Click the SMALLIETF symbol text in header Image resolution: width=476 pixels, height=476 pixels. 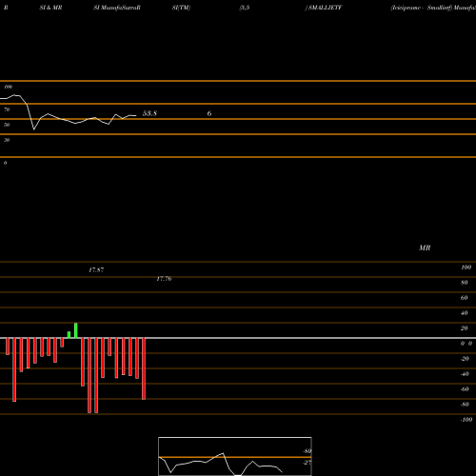[x=325, y=8]
